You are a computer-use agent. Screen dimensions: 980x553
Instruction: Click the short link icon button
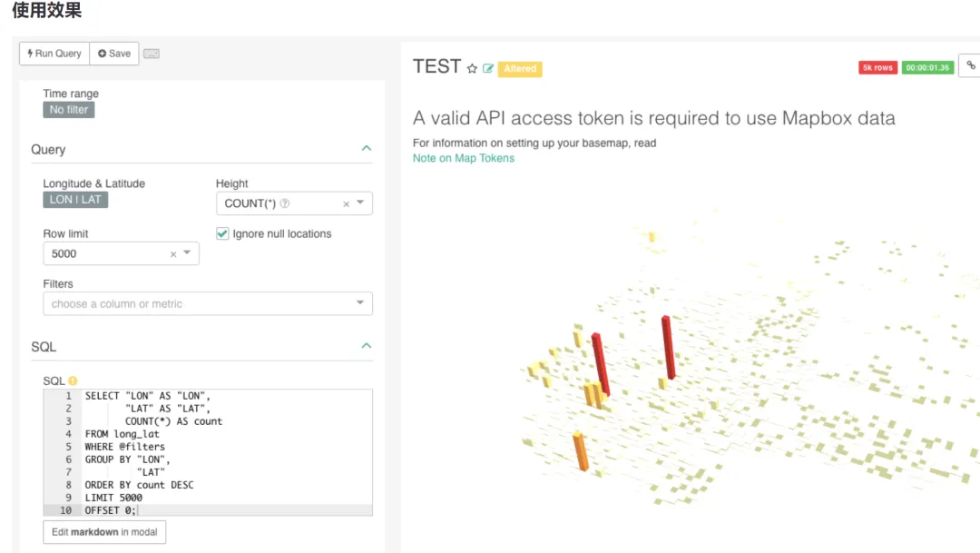970,65
